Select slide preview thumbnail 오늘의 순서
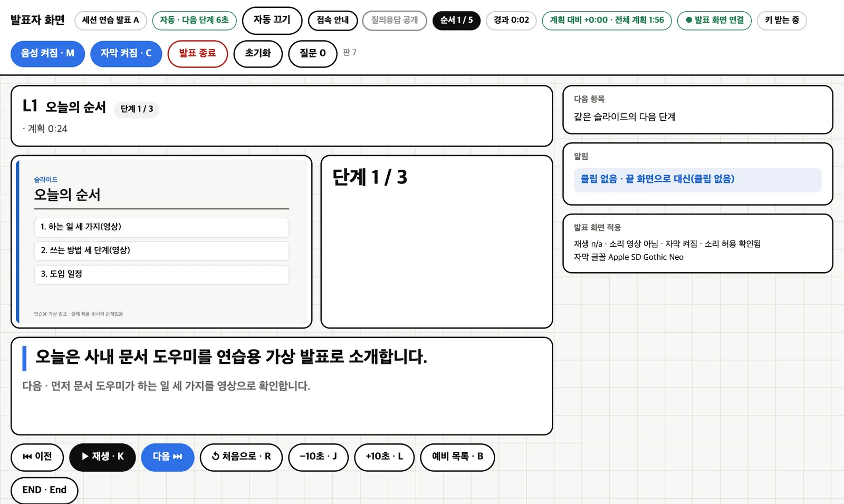This screenshot has height=504, width=844. [161, 242]
